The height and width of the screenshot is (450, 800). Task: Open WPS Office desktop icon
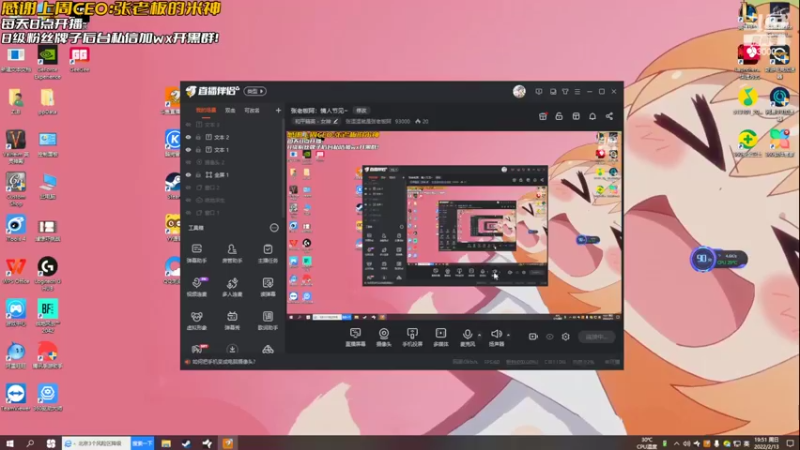[16, 270]
